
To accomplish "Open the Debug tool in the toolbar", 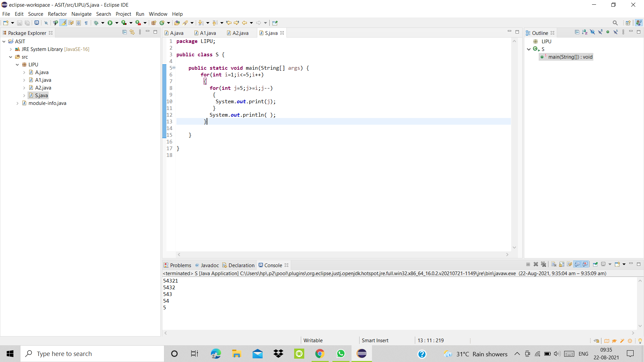I will [97, 22].
